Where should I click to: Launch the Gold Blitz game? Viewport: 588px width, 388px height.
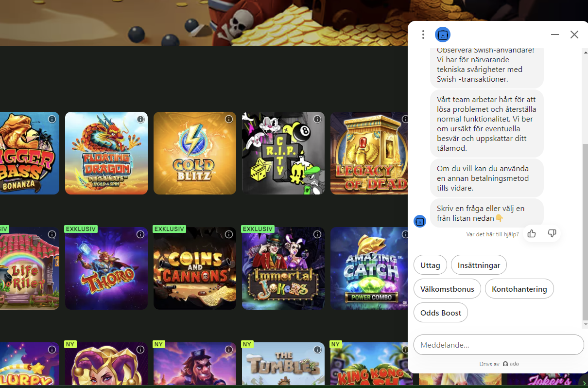tap(195, 153)
